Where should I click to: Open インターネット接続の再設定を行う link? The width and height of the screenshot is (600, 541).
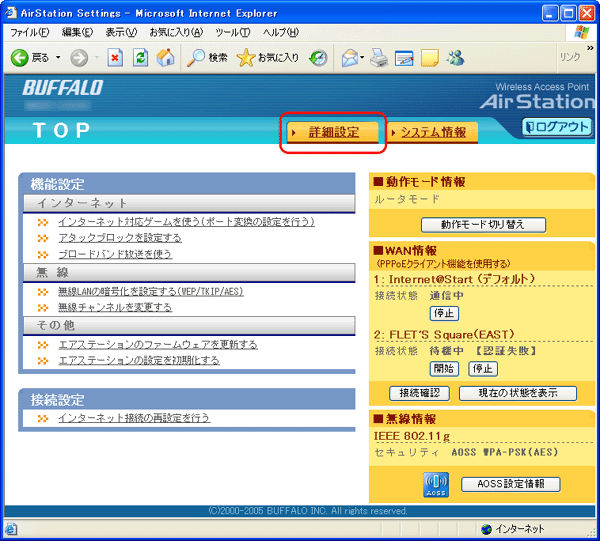click(134, 418)
